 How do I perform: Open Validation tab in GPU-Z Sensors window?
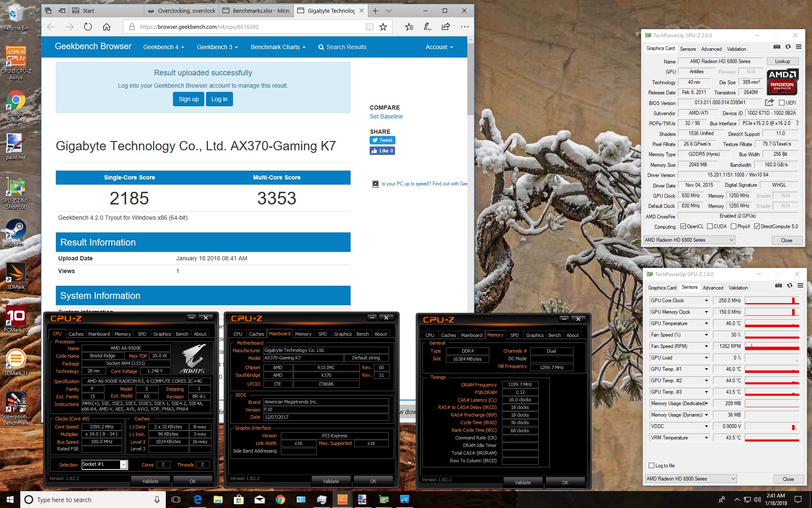[738, 288]
